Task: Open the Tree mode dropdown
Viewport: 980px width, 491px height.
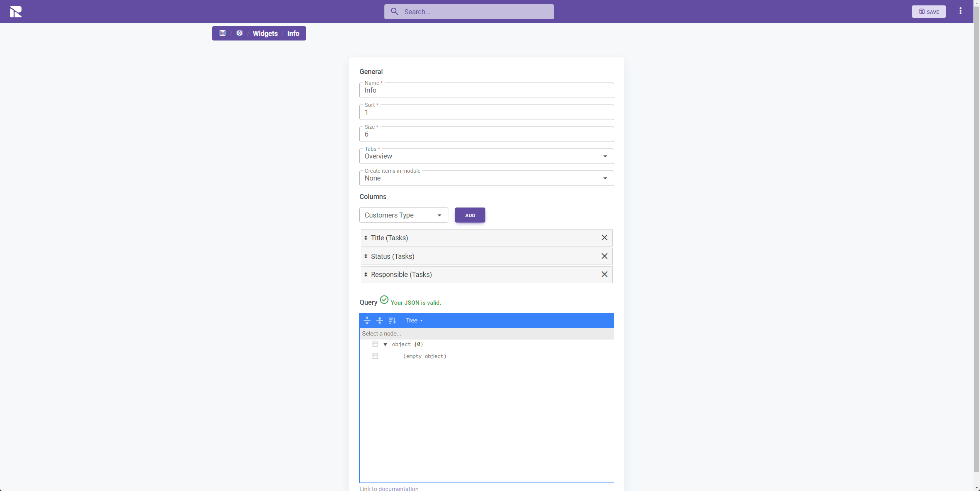Action: pyautogui.click(x=414, y=321)
